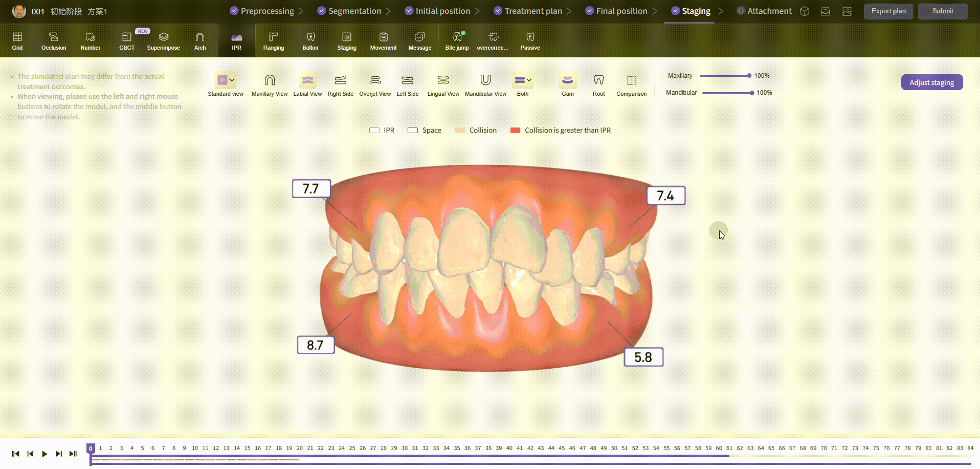The width and height of the screenshot is (980, 469).
Task: Jump to first stage
Action: (x=15, y=454)
